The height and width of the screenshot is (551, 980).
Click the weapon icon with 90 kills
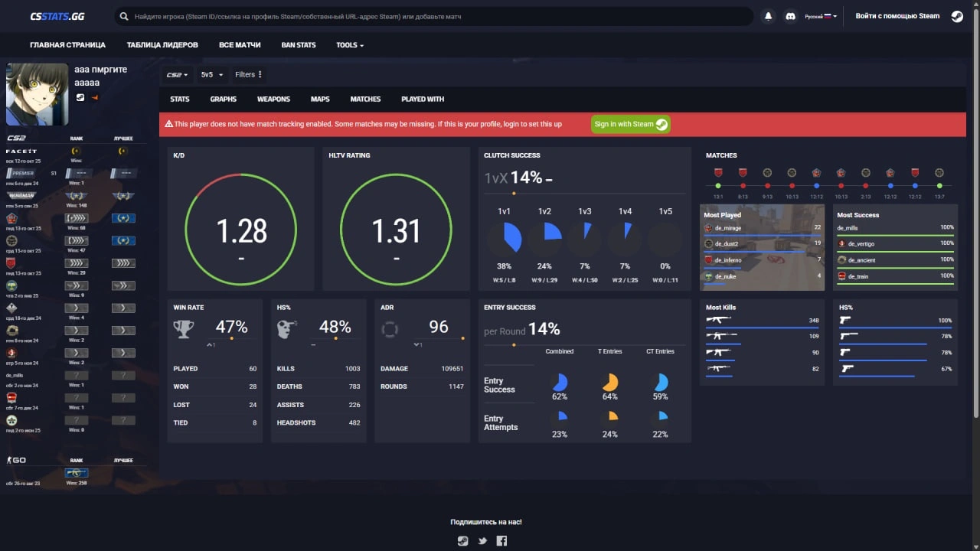point(719,352)
